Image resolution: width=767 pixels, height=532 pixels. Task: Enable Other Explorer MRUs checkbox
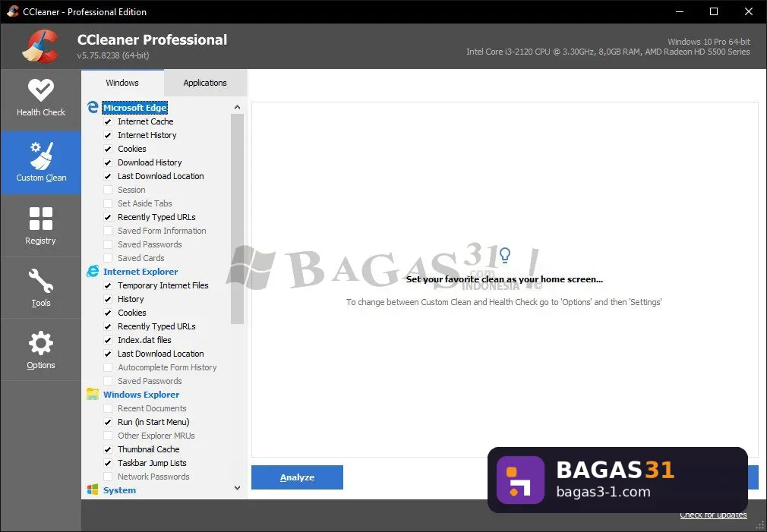[108, 436]
